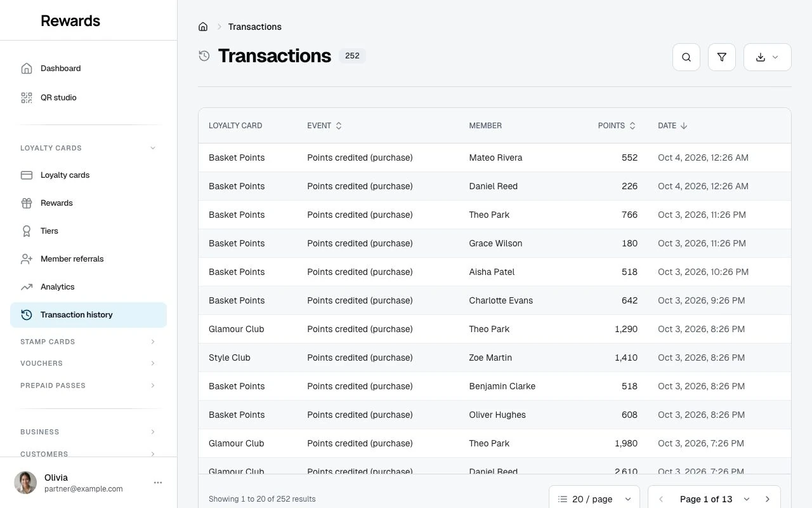Image resolution: width=812 pixels, height=508 pixels.
Task: Open Olivia's account options menu
Action: (x=158, y=483)
